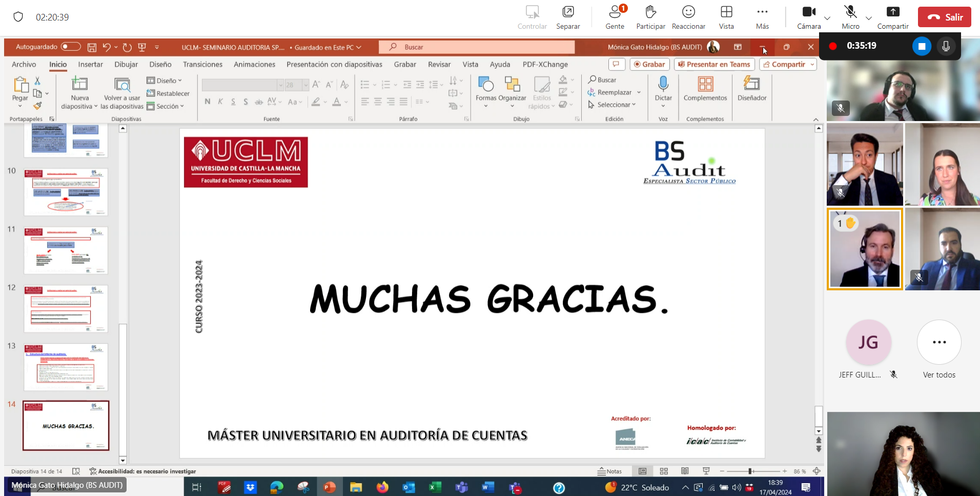Leave the meeting with Salir
This screenshot has height=496, width=980.
pos(945,16)
